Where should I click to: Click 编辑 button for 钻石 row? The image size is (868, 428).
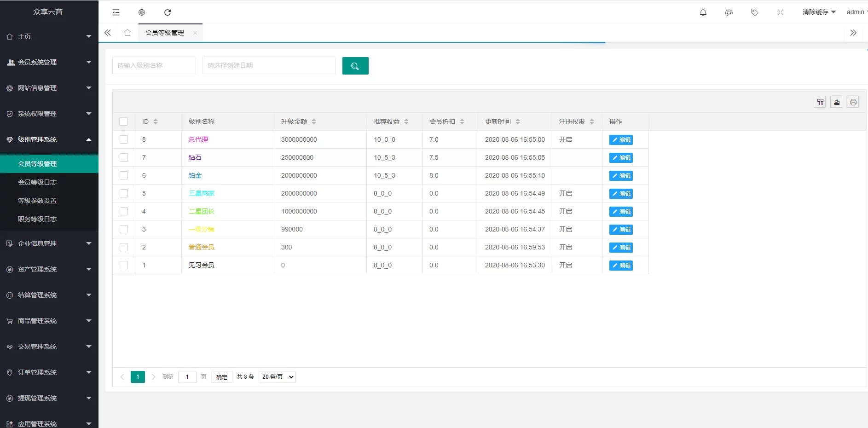tap(620, 158)
